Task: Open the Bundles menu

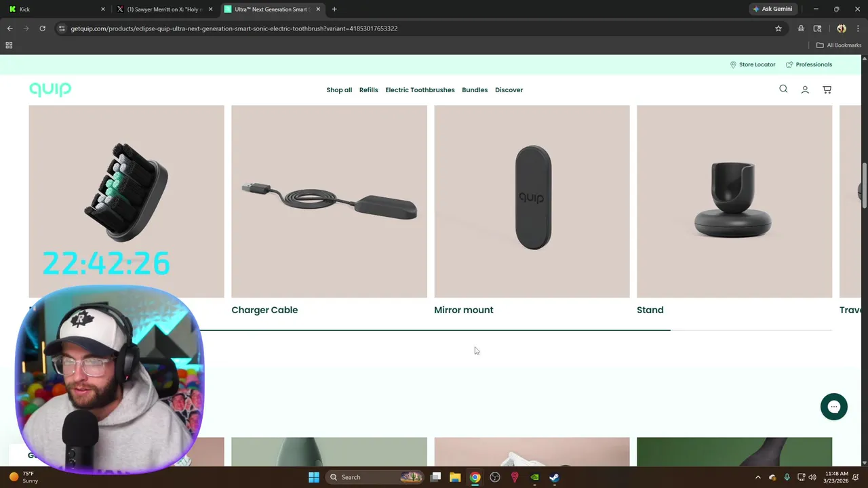Action: pos(475,89)
